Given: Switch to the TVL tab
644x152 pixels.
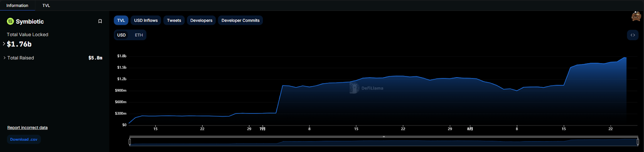Looking at the screenshot, I should 46,6.
